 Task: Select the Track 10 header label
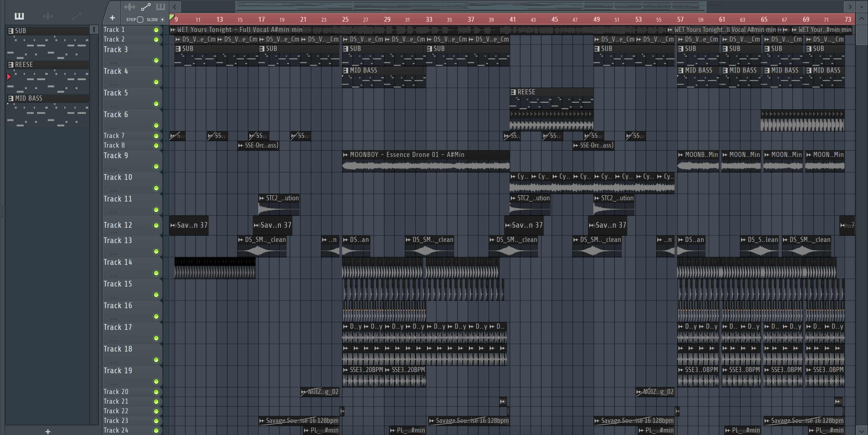(118, 177)
